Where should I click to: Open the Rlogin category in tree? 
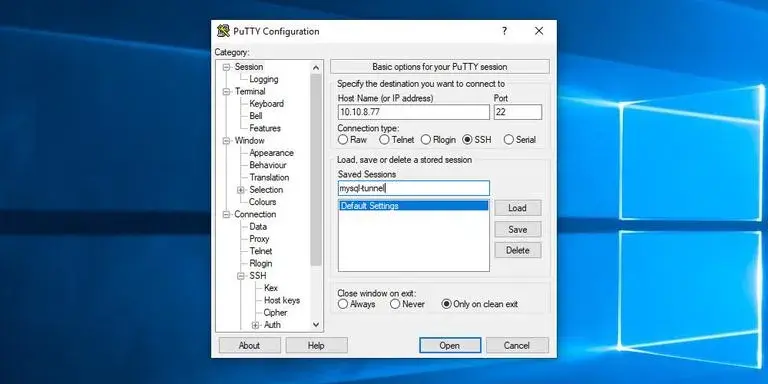tap(261, 263)
